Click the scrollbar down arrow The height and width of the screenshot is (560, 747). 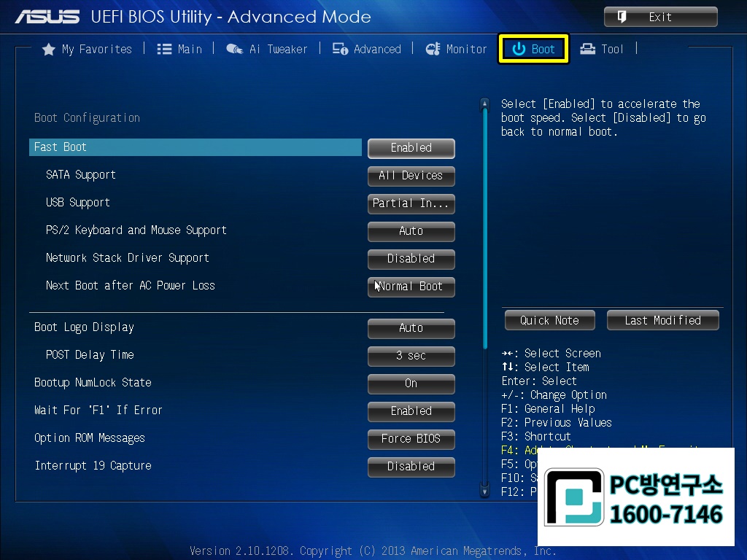tap(484, 491)
